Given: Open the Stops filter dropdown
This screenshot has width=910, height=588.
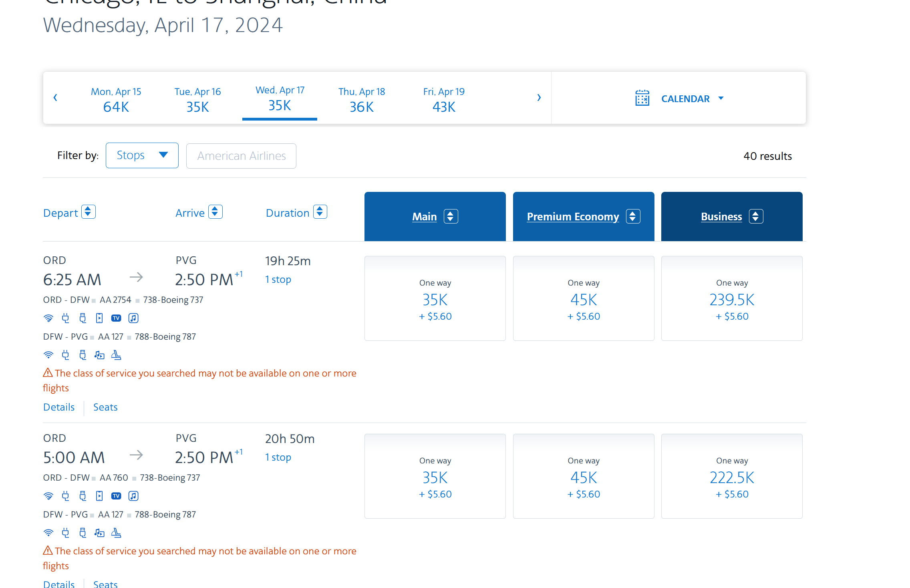Looking at the screenshot, I should coord(142,155).
